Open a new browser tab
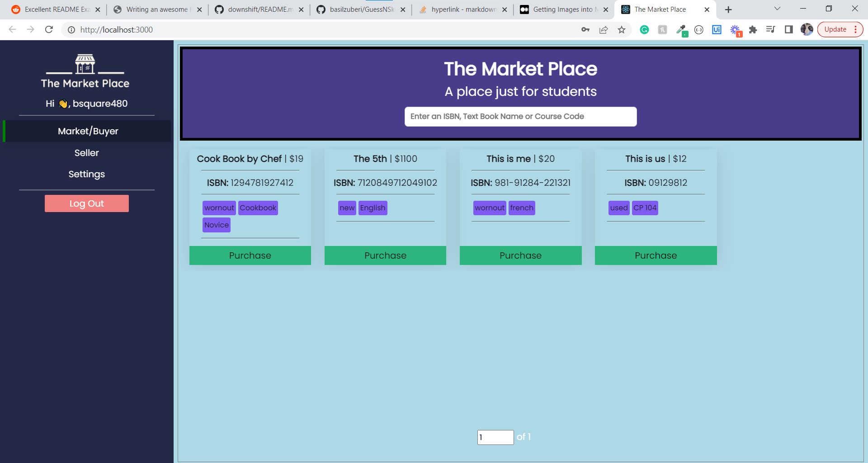This screenshot has width=868, height=463. [728, 9]
